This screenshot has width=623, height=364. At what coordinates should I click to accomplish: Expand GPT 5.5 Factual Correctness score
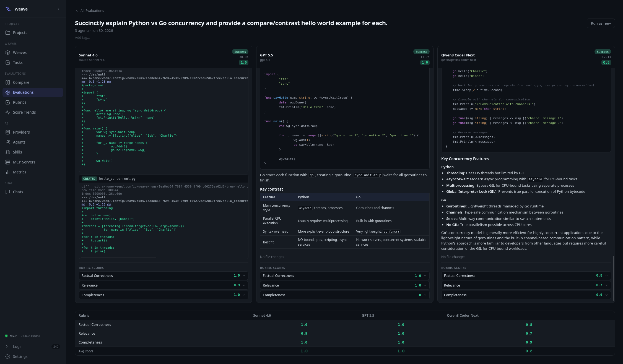345,276
